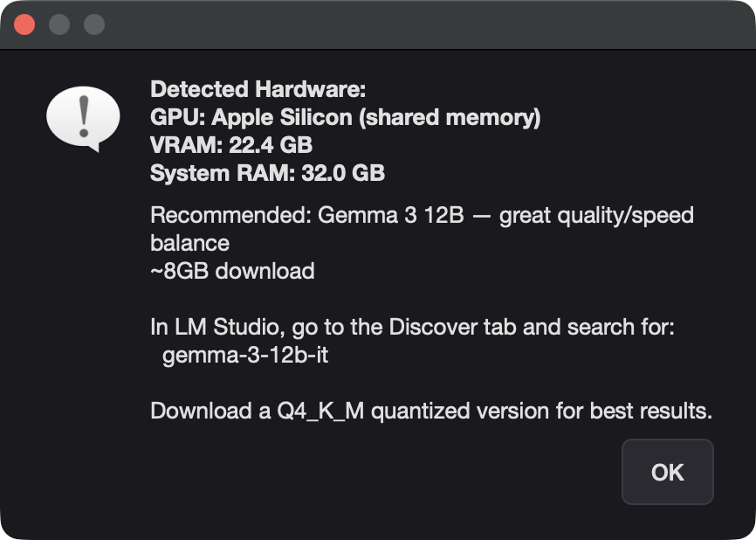The image size is (756, 540).
Task: Close the dialog with the red button
Action: click(24, 24)
